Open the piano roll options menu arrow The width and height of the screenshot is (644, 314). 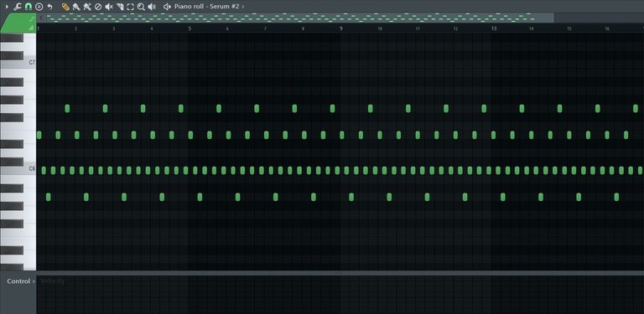pyautogui.click(x=6, y=7)
